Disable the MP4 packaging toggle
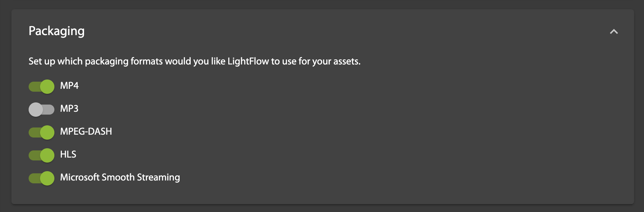 tap(41, 86)
